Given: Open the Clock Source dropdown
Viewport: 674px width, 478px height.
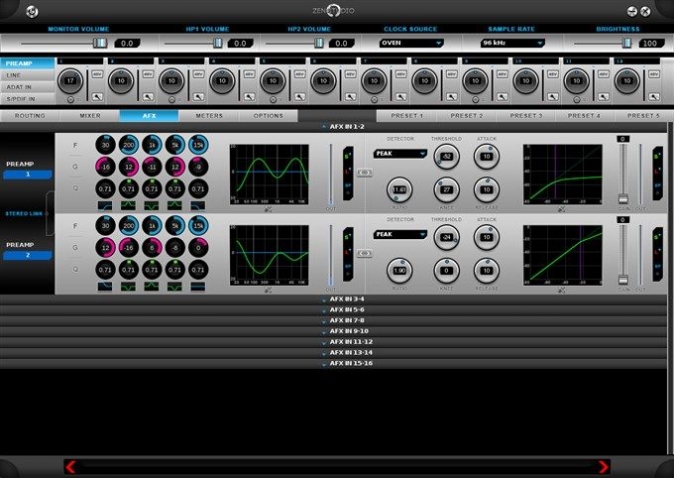Looking at the screenshot, I should [x=411, y=43].
